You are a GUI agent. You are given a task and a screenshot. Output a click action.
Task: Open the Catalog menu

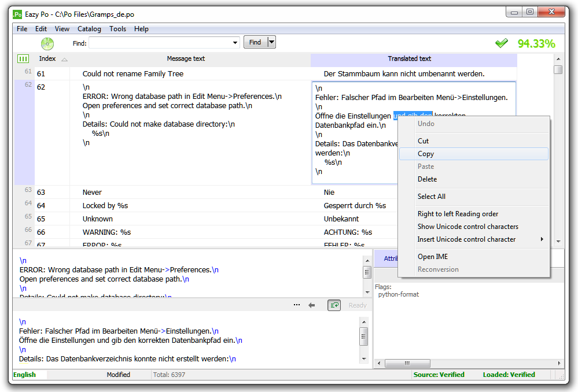tap(89, 29)
